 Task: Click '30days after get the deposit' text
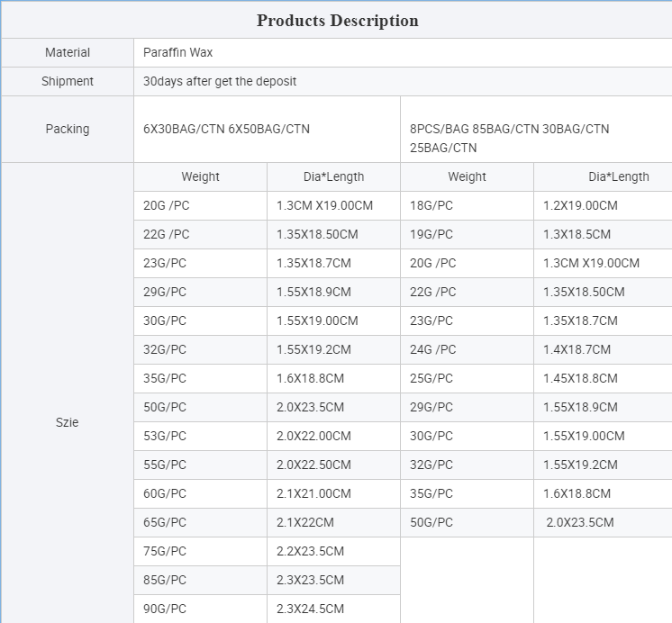(x=220, y=81)
